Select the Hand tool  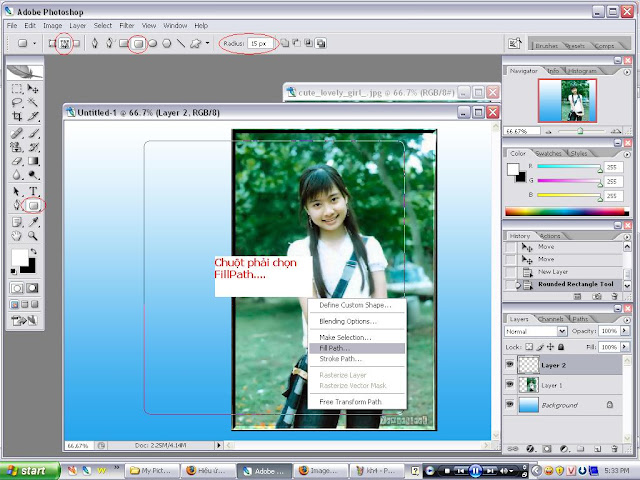click(17, 236)
